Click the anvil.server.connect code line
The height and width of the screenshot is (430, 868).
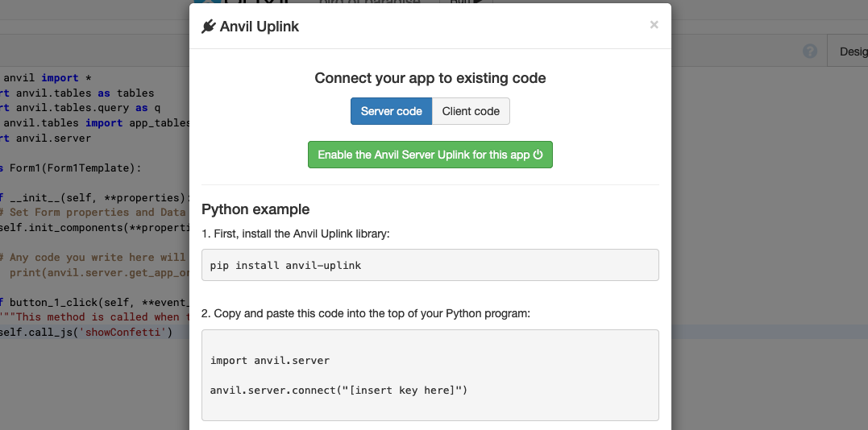[338, 391]
